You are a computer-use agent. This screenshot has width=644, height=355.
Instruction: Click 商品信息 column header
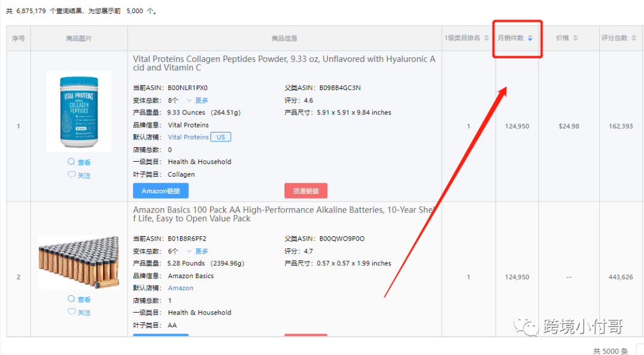284,38
